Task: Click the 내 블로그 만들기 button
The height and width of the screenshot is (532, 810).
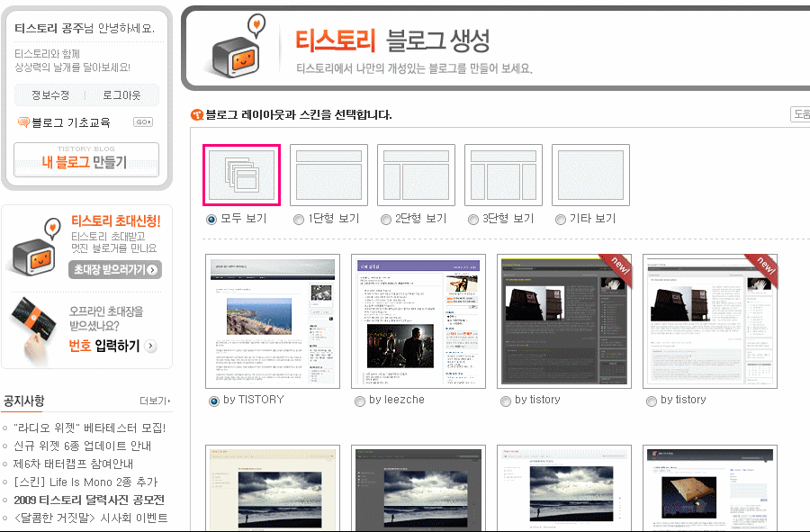Action: pyautogui.click(x=86, y=159)
